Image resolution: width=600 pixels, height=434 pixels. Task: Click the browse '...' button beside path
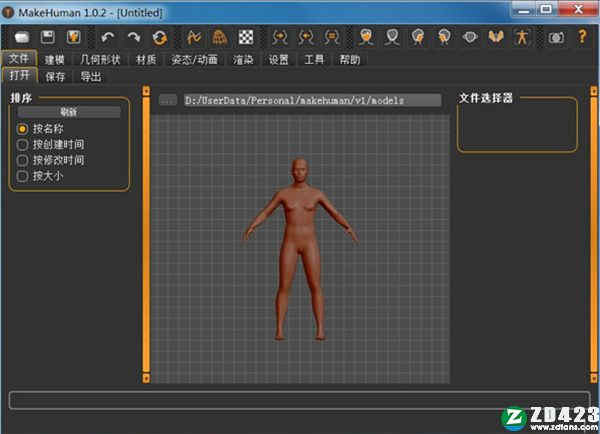coord(168,100)
